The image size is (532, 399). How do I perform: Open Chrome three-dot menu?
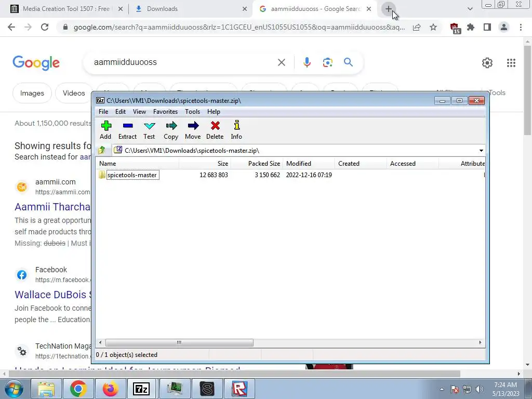(x=521, y=27)
